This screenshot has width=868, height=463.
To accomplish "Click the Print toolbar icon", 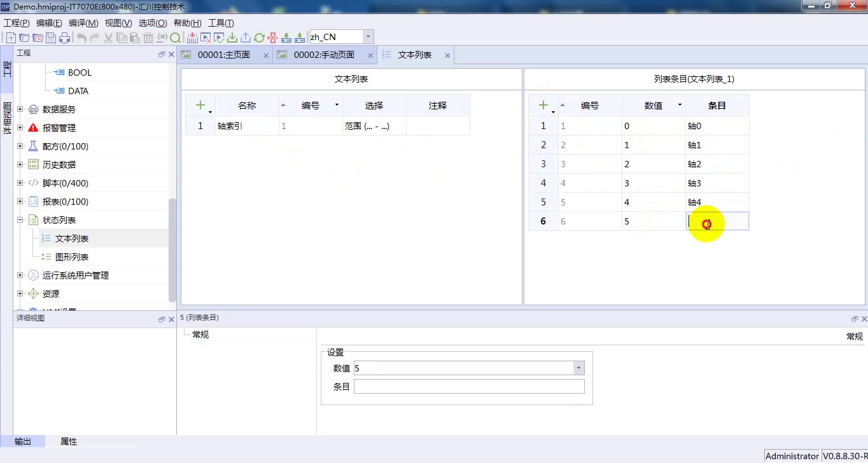I will click(65, 38).
